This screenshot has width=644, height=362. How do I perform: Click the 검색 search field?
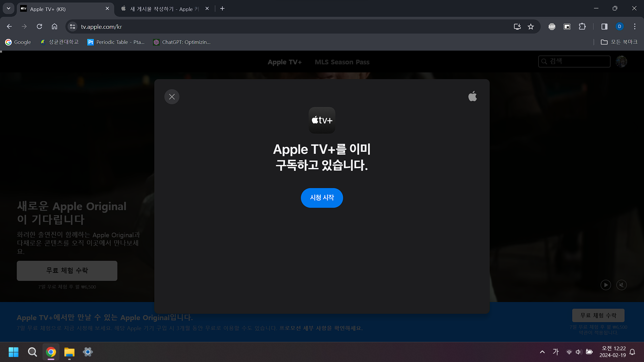[574, 61]
